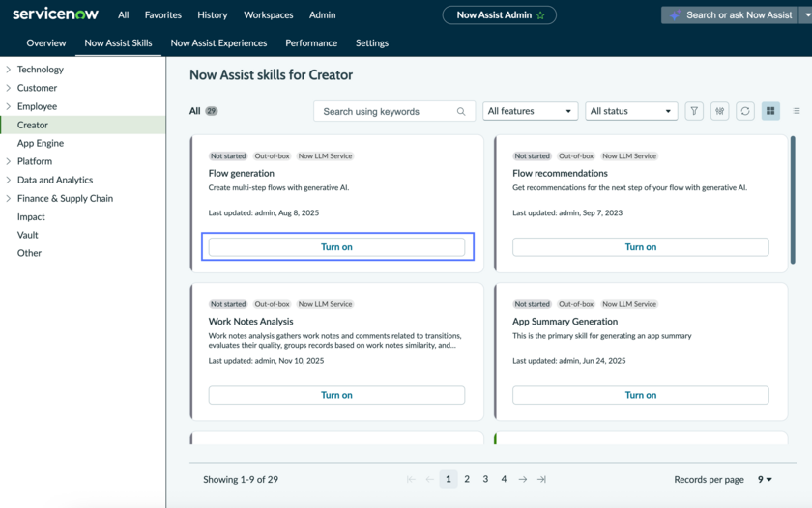The width and height of the screenshot is (812, 508).
Task: Open Records per page dropdown
Action: (765, 480)
